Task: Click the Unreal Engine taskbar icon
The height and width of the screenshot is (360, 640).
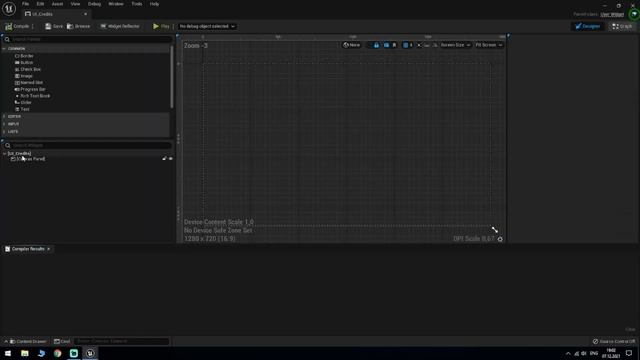Action: 90,353
